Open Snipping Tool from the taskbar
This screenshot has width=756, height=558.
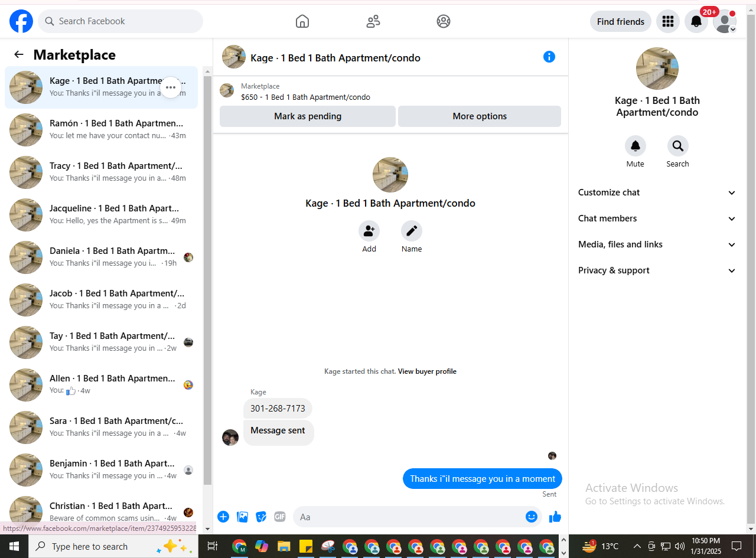[x=328, y=546]
